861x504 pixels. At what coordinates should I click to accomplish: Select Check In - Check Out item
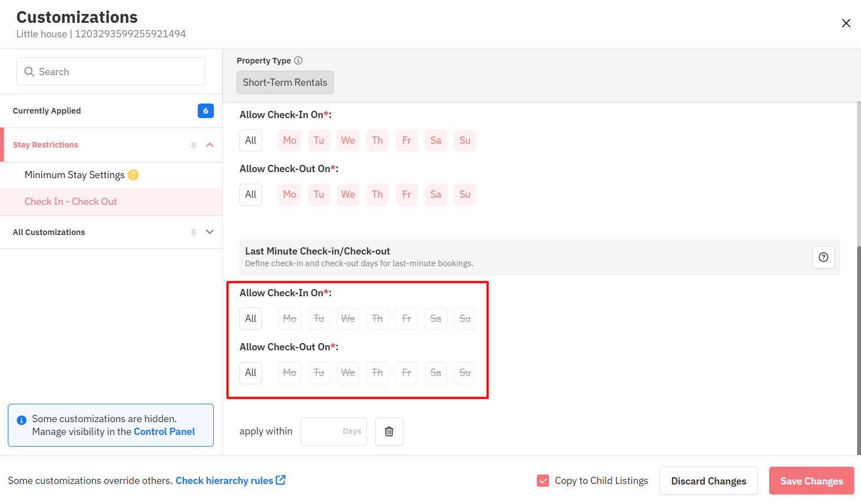pyautogui.click(x=111, y=202)
